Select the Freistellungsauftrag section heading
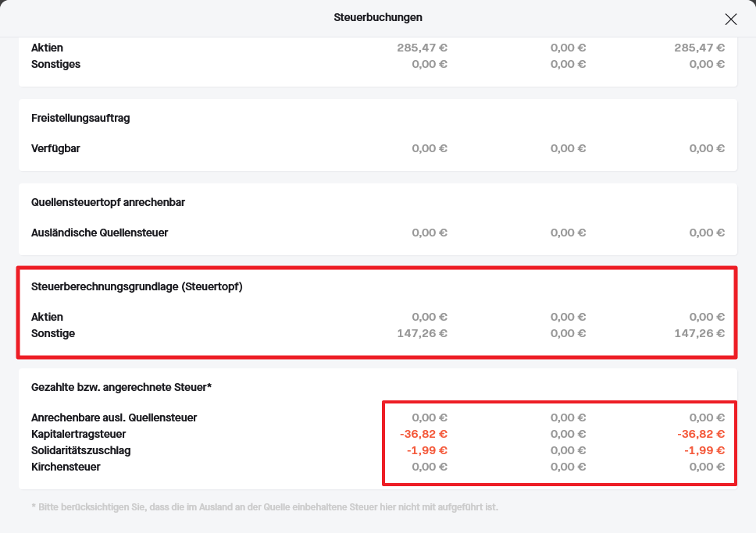The width and height of the screenshot is (756, 533). pos(80,119)
